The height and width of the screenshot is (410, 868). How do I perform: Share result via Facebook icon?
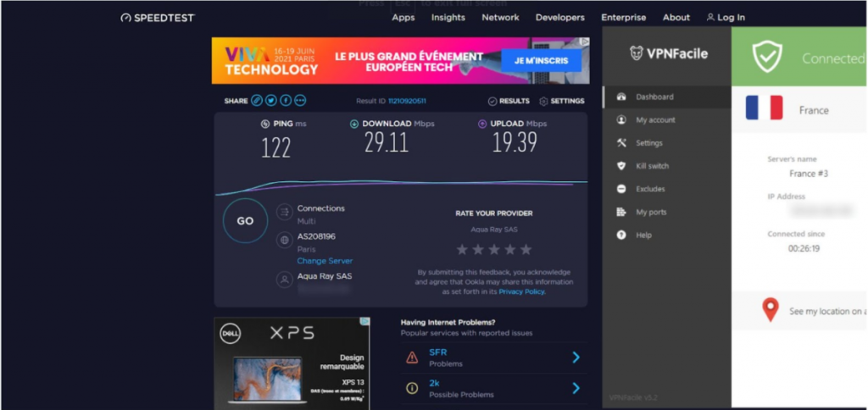click(x=285, y=101)
